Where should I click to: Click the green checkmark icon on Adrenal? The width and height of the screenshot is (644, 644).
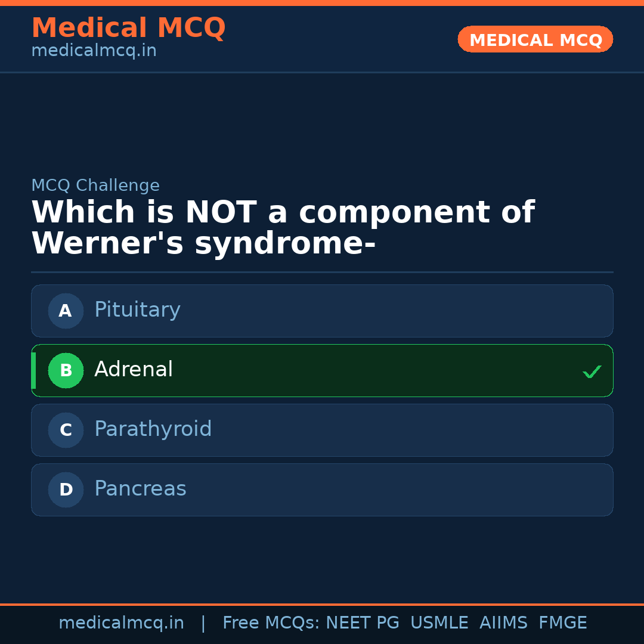[x=592, y=371]
